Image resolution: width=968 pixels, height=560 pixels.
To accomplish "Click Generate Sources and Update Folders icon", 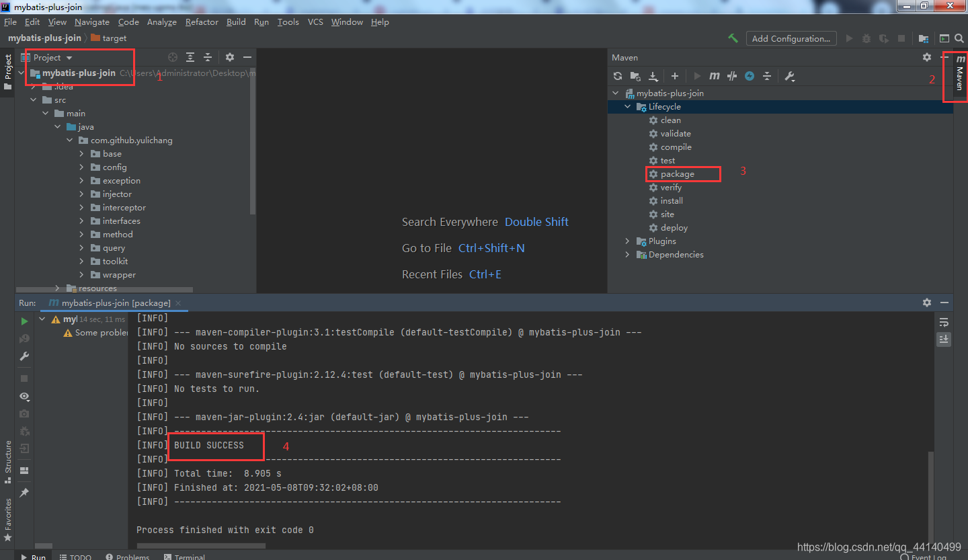I will (635, 76).
